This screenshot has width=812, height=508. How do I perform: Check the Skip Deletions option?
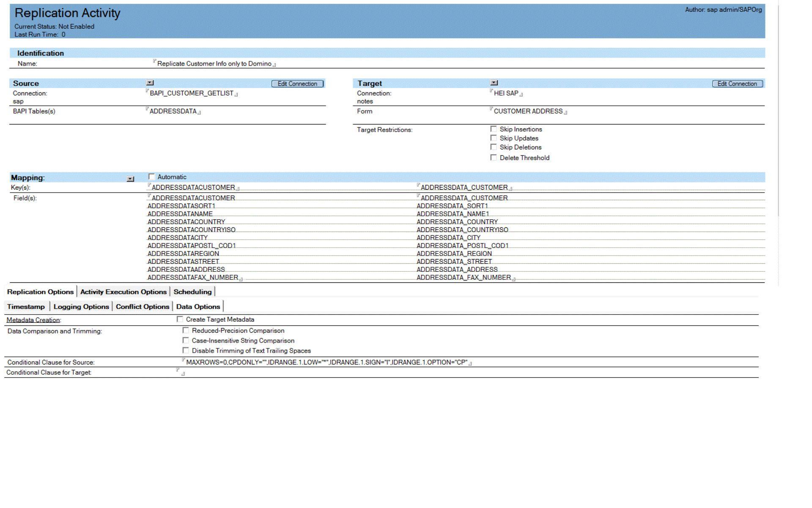(494, 147)
